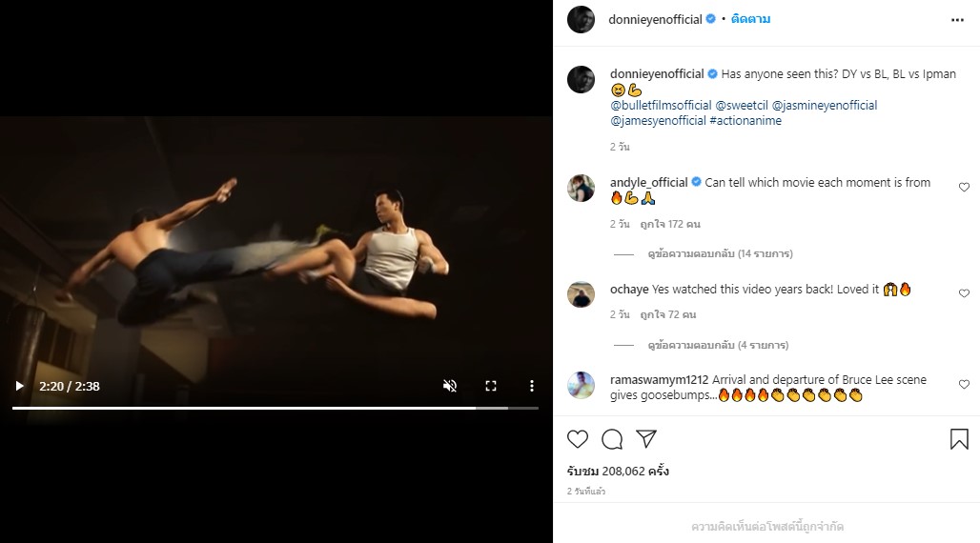Open @bulletfilmsofficial mention link
This screenshot has height=543, width=980.
coord(661,106)
